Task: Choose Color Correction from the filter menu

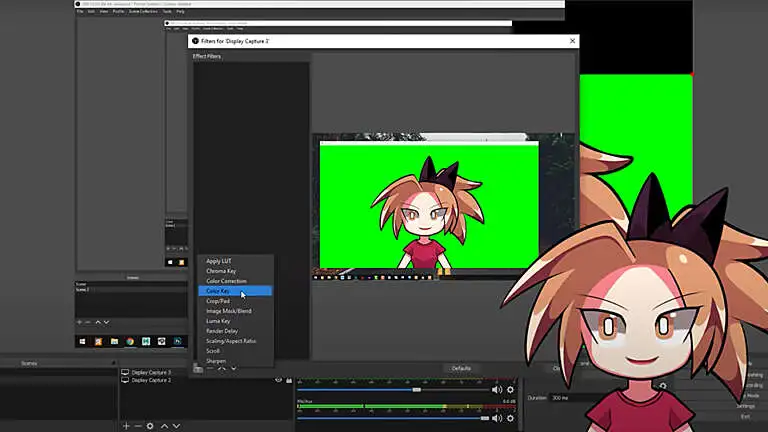Action: 226,281
